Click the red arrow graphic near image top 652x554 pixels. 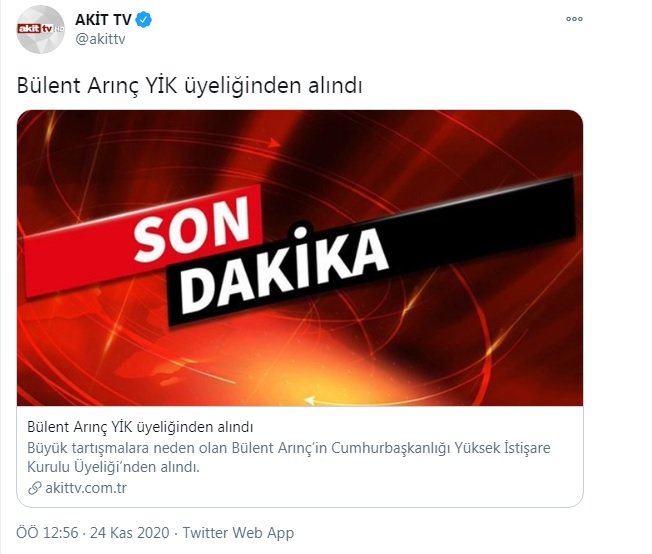point(273,143)
